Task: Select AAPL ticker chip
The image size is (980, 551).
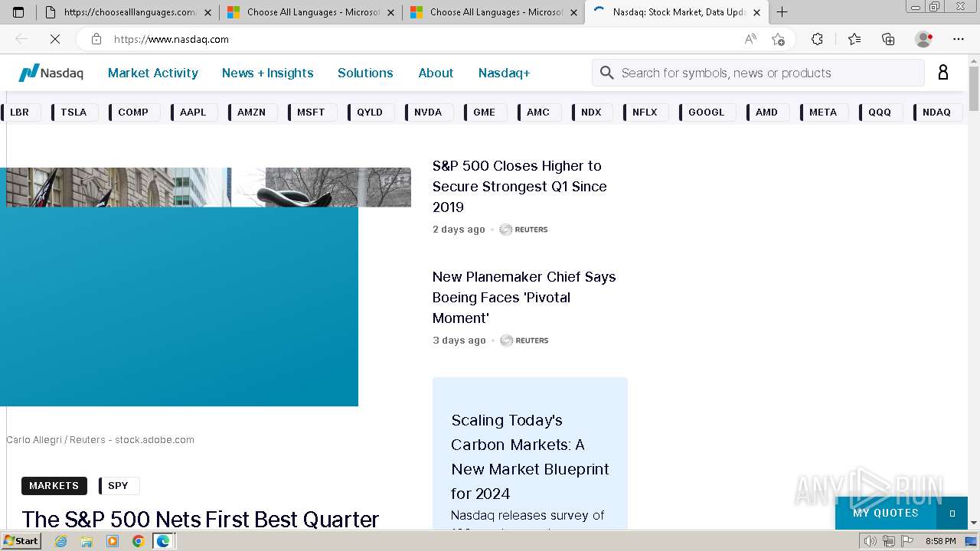Action: click(x=194, y=112)
